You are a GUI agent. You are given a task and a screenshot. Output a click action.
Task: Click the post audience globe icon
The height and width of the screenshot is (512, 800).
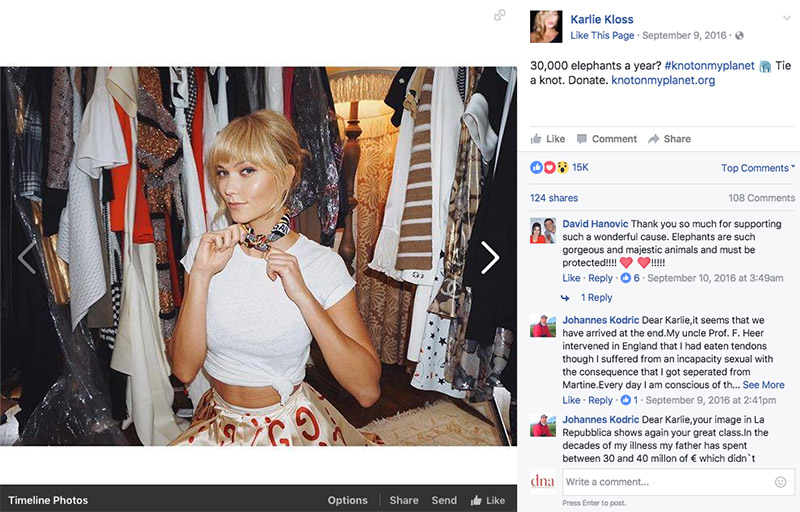point(739,36)
